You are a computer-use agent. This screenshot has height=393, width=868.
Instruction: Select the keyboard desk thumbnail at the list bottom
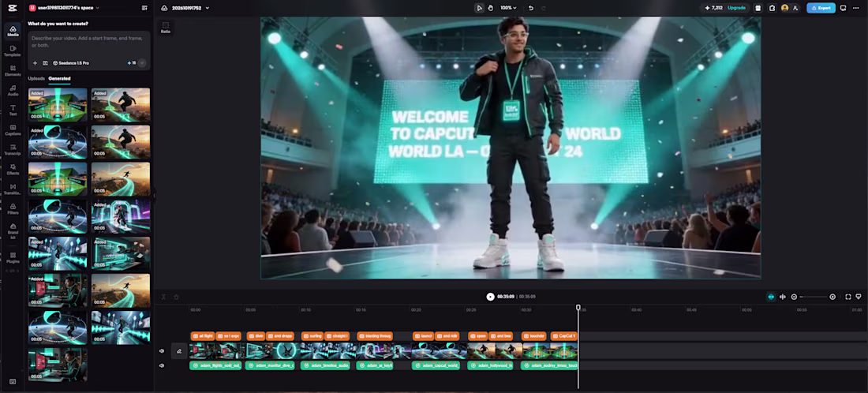tap(58, 365)
